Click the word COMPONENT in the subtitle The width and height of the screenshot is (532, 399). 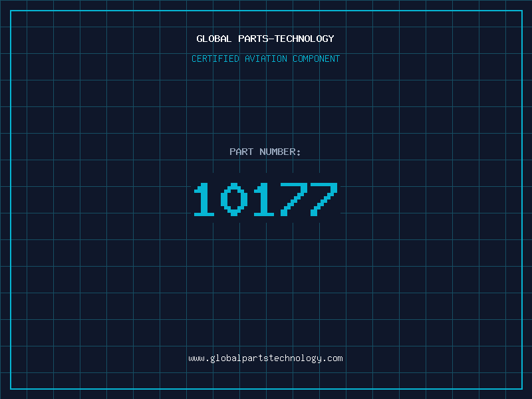(317, 59)
